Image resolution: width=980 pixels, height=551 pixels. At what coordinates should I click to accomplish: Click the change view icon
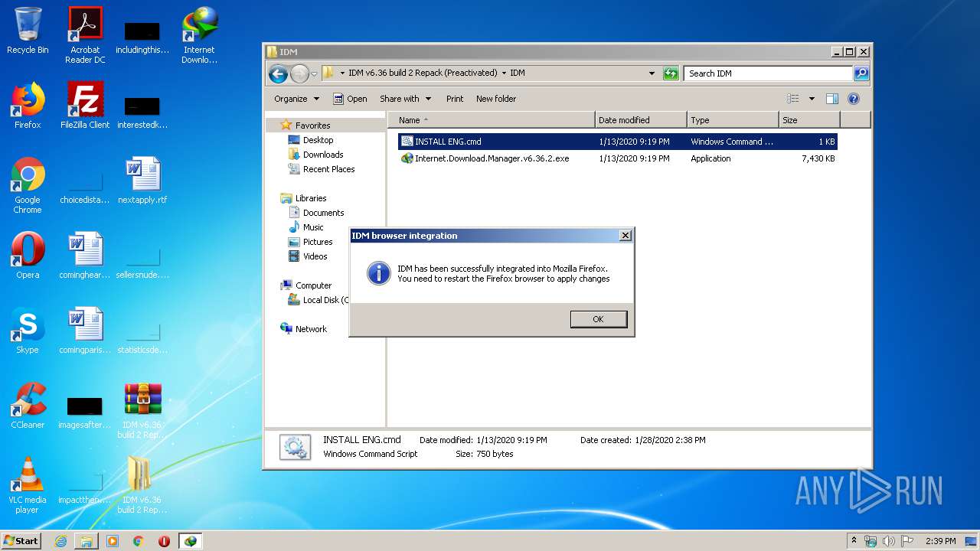coord(793,99)
